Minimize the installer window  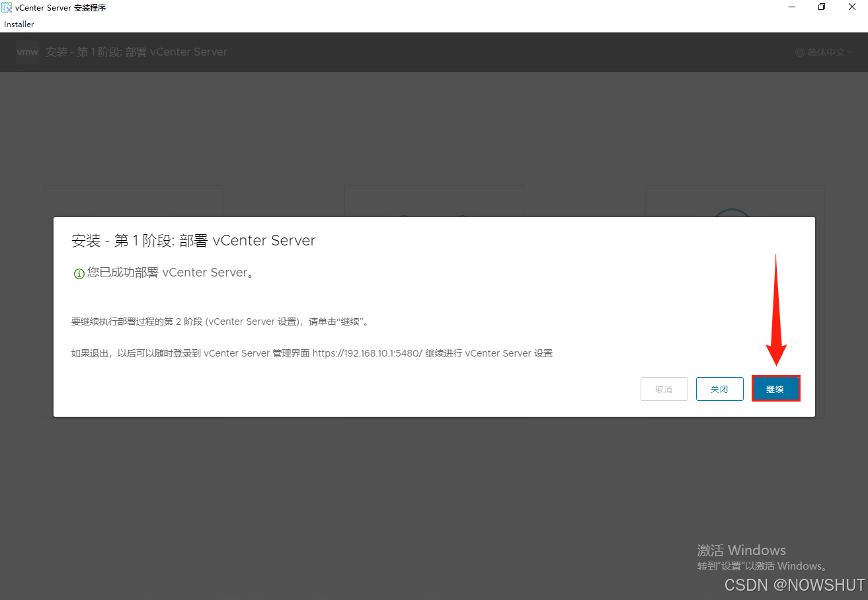point(791,7)
